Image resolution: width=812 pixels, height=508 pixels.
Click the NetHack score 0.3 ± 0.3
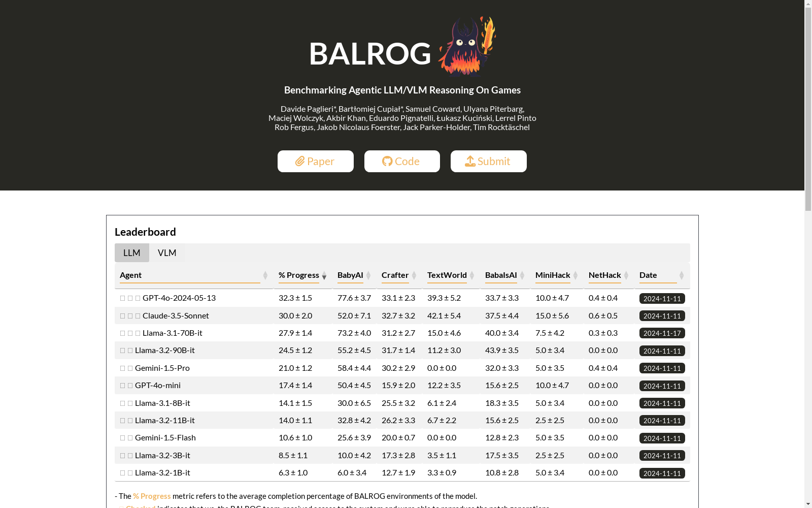pos(603,333)
